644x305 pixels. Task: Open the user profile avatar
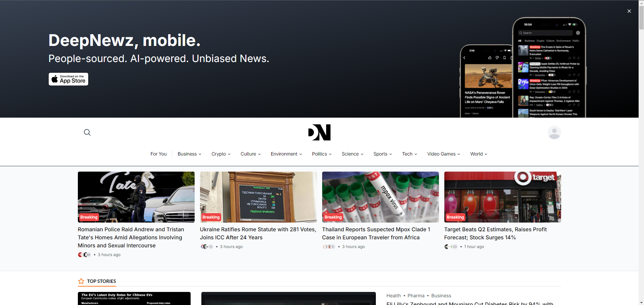[x=554, y=132]
